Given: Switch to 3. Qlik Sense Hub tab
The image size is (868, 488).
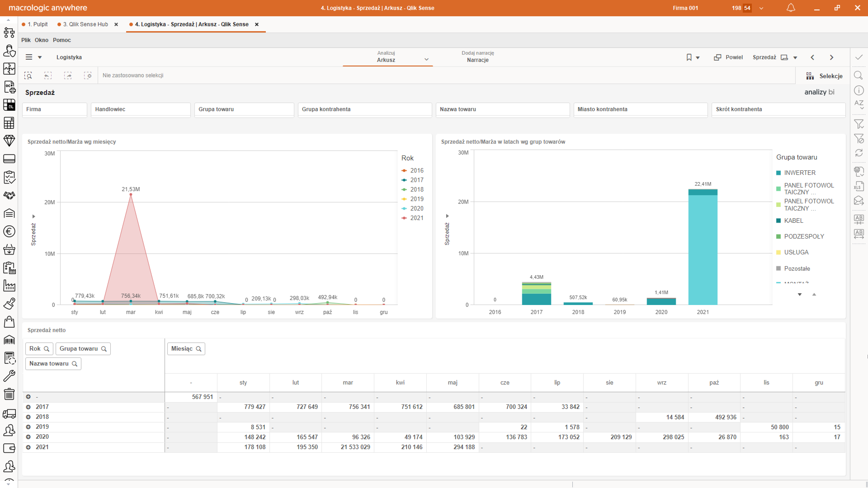Looking at the screenshot, I should [x=85, y=24].
